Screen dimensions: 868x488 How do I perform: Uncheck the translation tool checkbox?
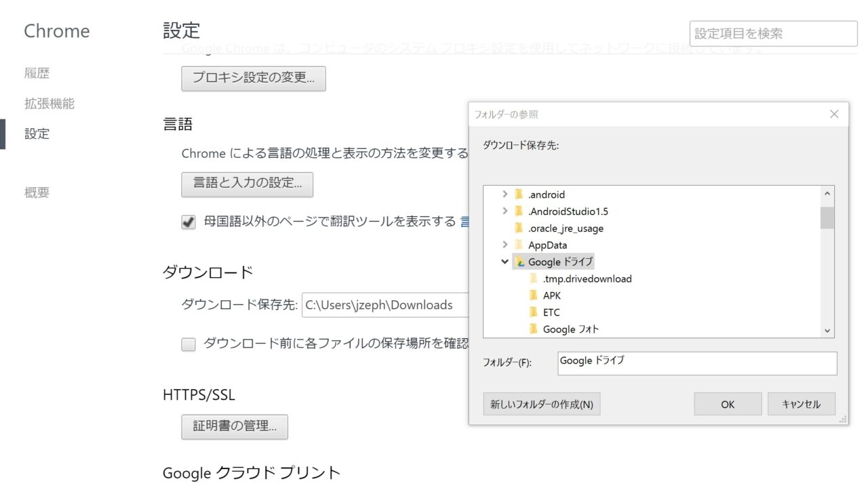tap(189, 222)
